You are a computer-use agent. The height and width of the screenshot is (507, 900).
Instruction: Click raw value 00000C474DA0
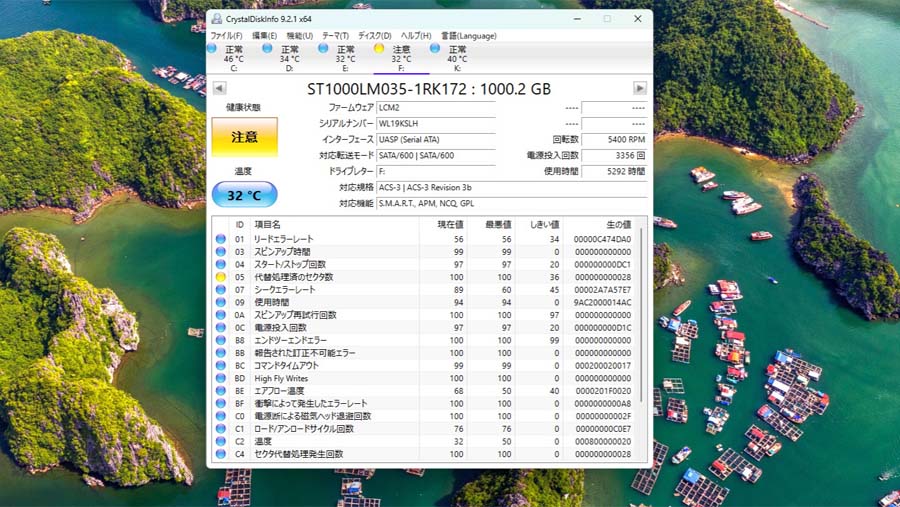602,239
